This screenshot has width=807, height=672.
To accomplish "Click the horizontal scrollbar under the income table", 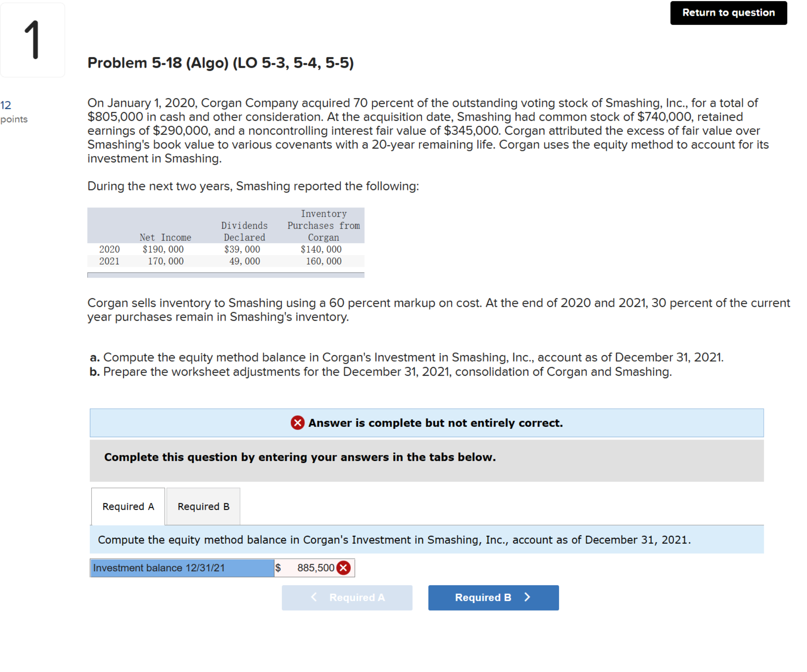I will pos(226,274).
